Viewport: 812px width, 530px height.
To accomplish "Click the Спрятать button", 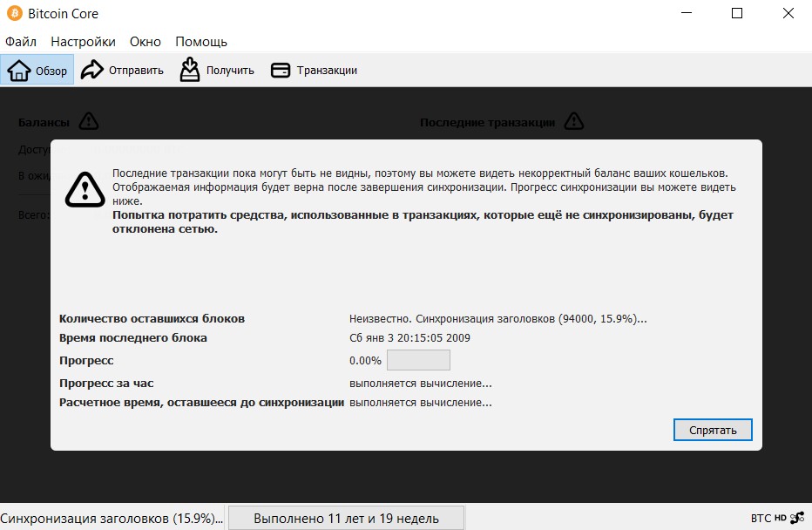I will [712, 429].
